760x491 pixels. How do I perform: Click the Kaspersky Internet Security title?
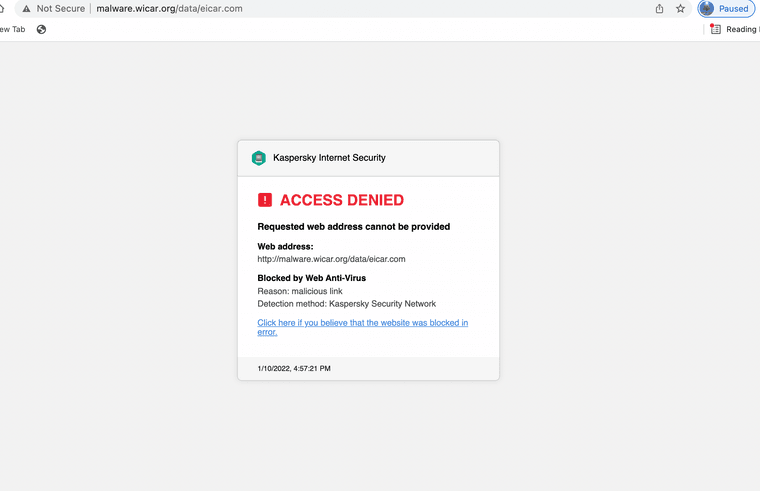(330, 158)
